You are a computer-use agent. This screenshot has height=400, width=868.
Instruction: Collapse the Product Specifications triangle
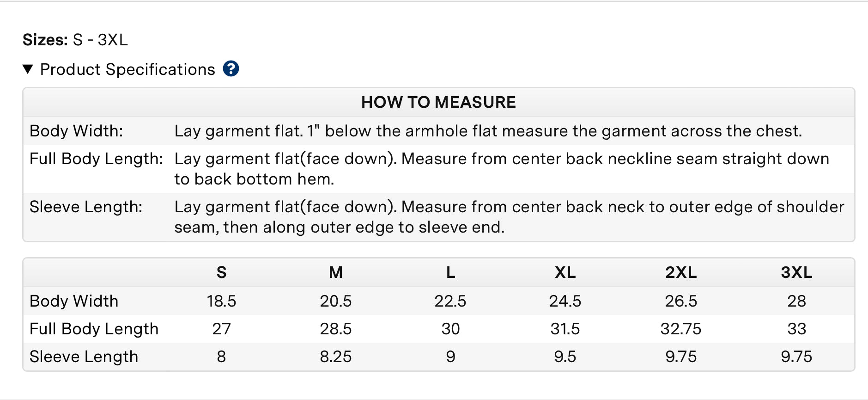click(x=28, y=69)
